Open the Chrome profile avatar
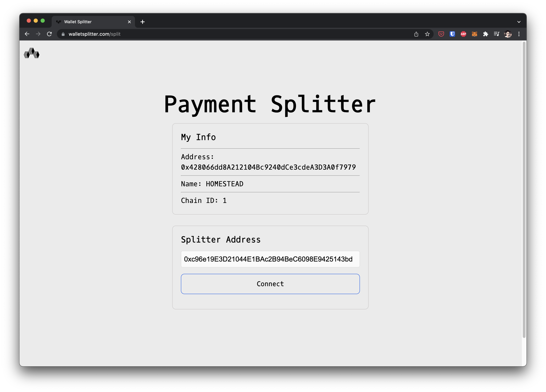546x392 pixels. [x=508, y=34]
